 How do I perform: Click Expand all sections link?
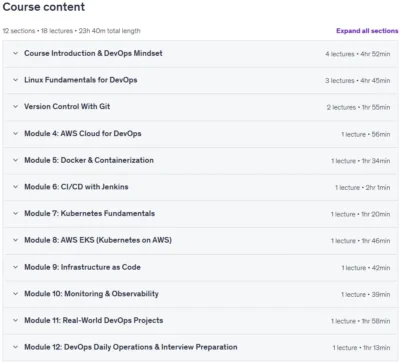(367, 31)
